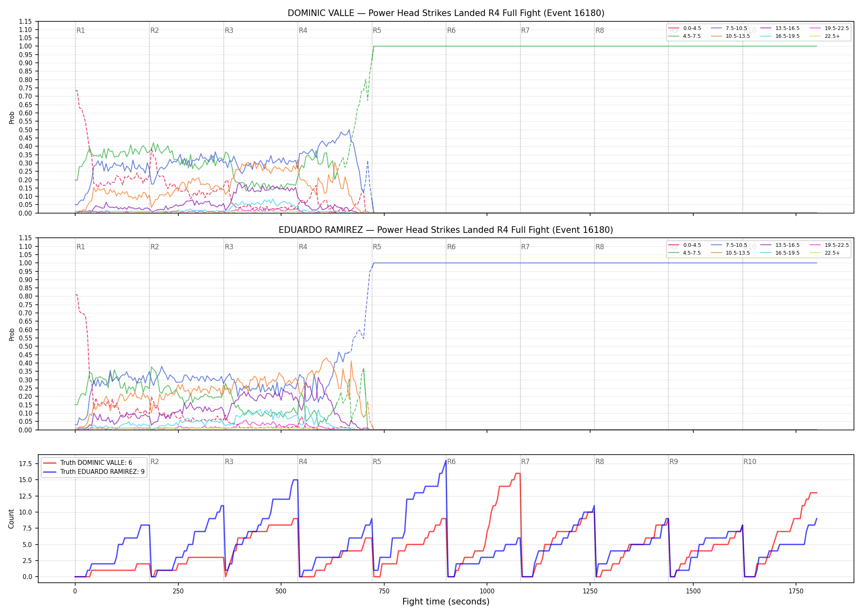Click 0.35 y-tick label in Eduardo Ramirez chart
Viewport: 863px width, 616px height.
25,372
